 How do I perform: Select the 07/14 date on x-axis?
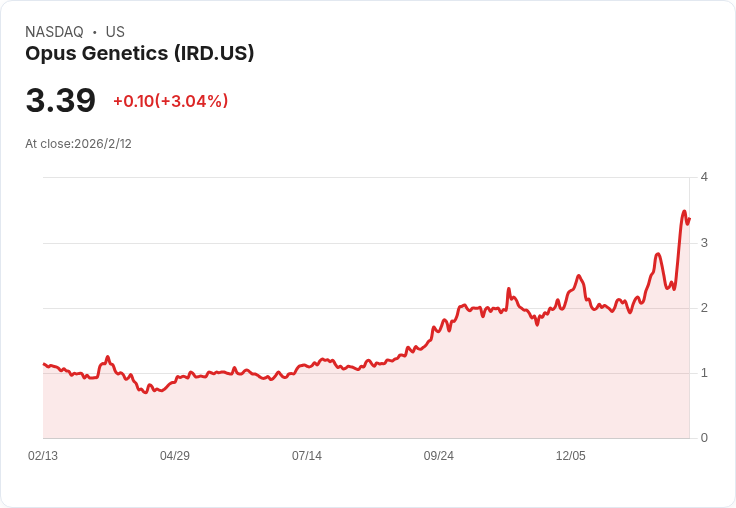pos(307,455)
